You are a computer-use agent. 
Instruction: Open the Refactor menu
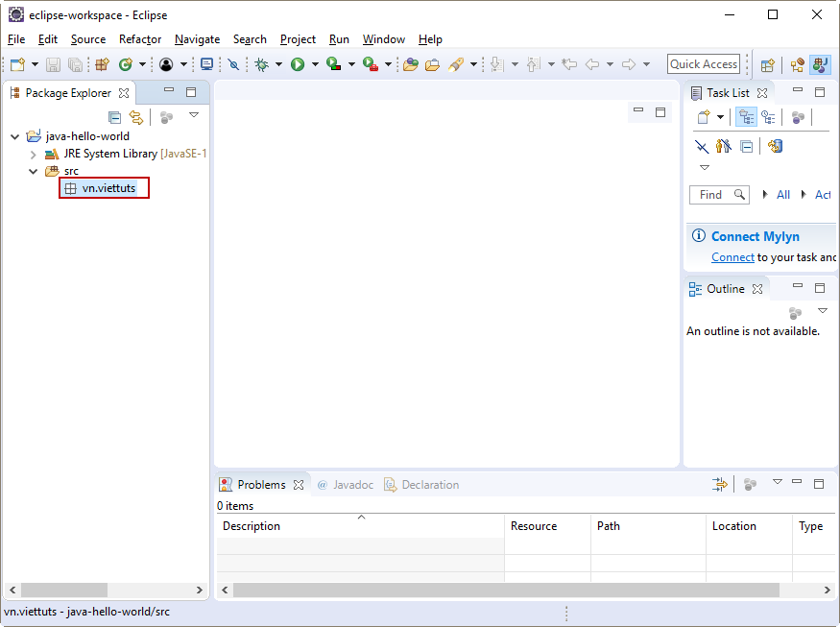140,39
